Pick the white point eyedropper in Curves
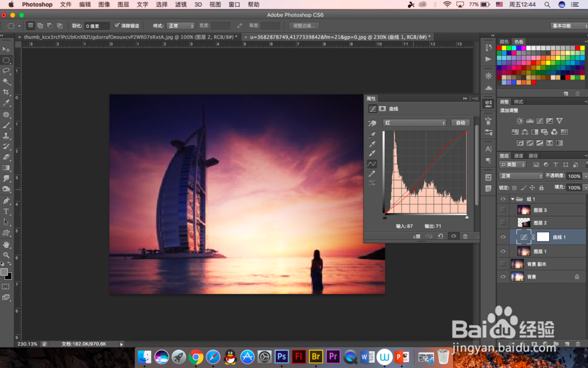This screenshot has height=368, width=588. tap(372, 153)
